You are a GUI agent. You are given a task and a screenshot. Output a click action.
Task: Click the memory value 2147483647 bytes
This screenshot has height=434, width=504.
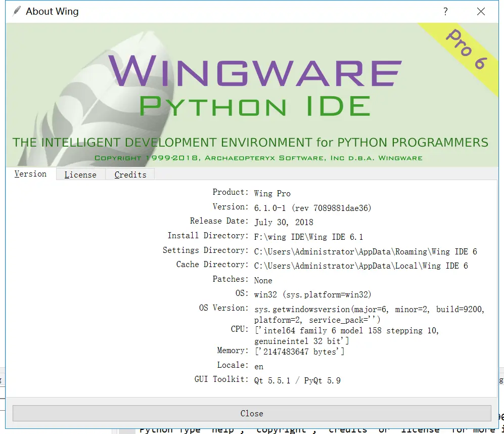pos(299,352)
